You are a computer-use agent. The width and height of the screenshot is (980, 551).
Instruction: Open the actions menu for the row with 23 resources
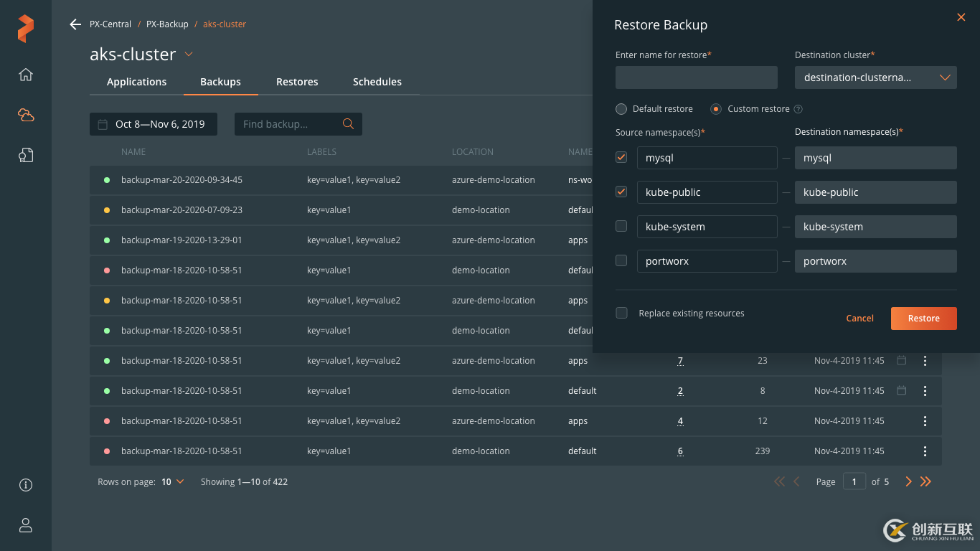tap(925, 361)
